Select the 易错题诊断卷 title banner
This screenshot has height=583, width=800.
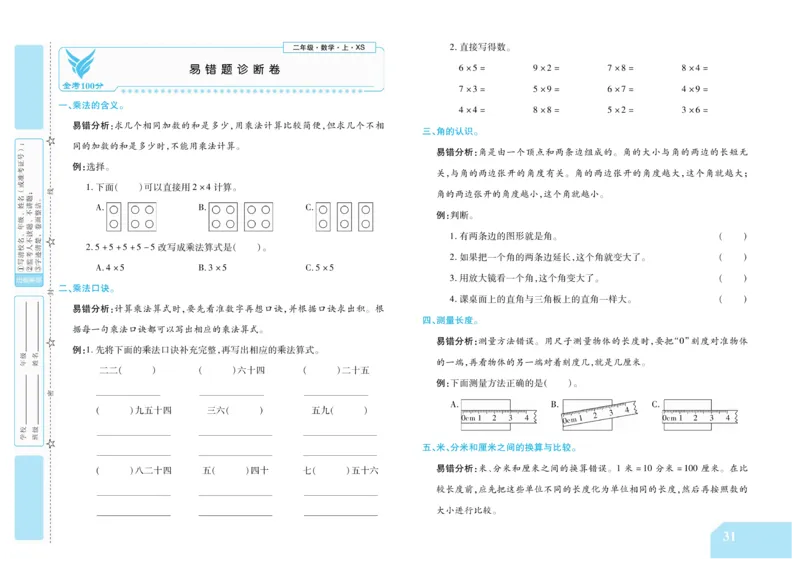point(233,71)
